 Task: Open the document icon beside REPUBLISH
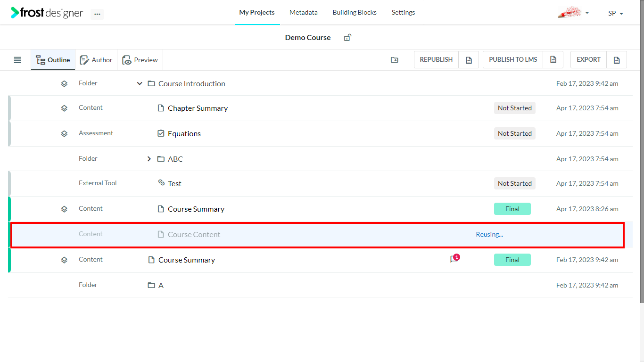coord(469,60)
